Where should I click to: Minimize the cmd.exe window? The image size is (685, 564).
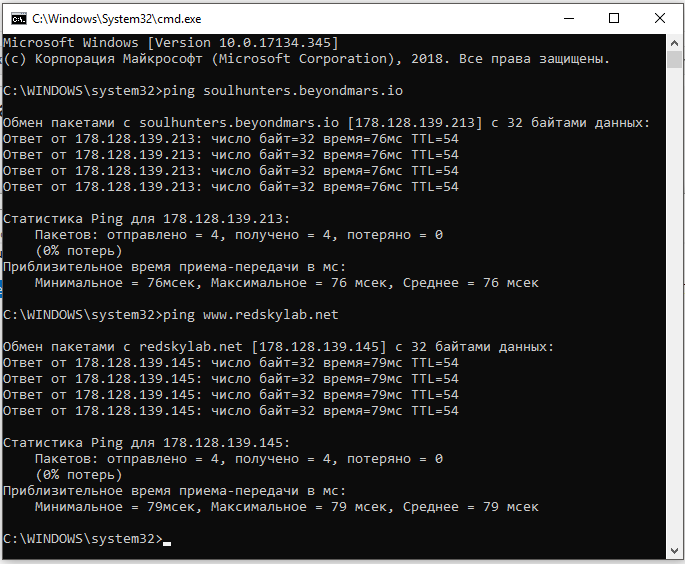(569, 18)
